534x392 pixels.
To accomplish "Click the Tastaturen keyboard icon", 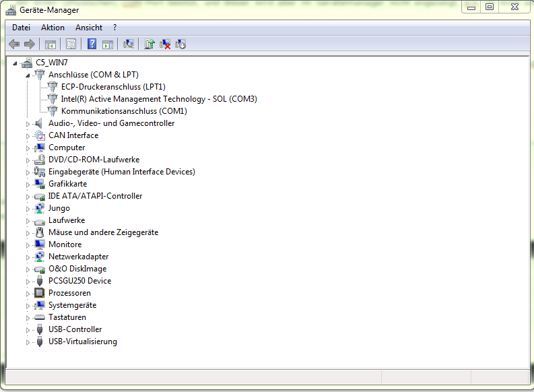I will (40, 317).
